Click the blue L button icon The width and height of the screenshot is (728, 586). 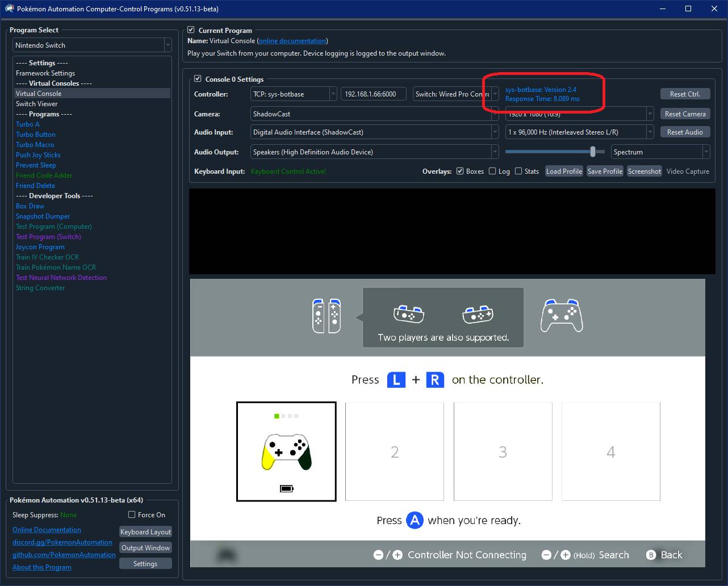pyautogui.click(x=396, y=380)
